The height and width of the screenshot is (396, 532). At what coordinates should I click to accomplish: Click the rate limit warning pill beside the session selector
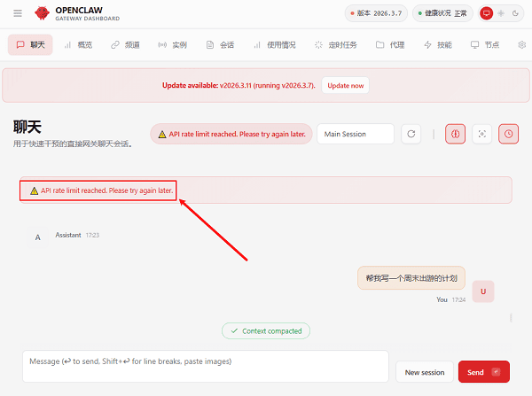(x=231, y=134)
